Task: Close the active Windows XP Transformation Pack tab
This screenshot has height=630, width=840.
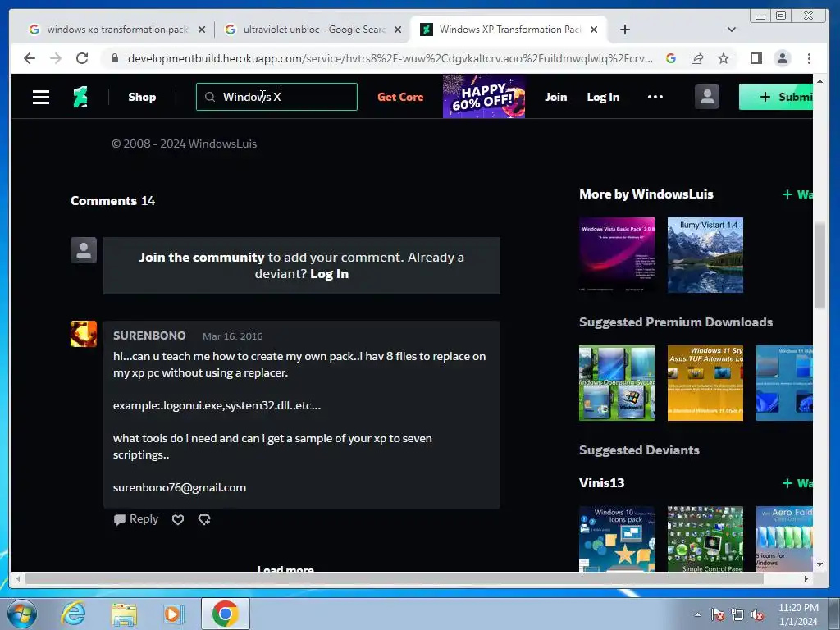Action: coord(594,30)
